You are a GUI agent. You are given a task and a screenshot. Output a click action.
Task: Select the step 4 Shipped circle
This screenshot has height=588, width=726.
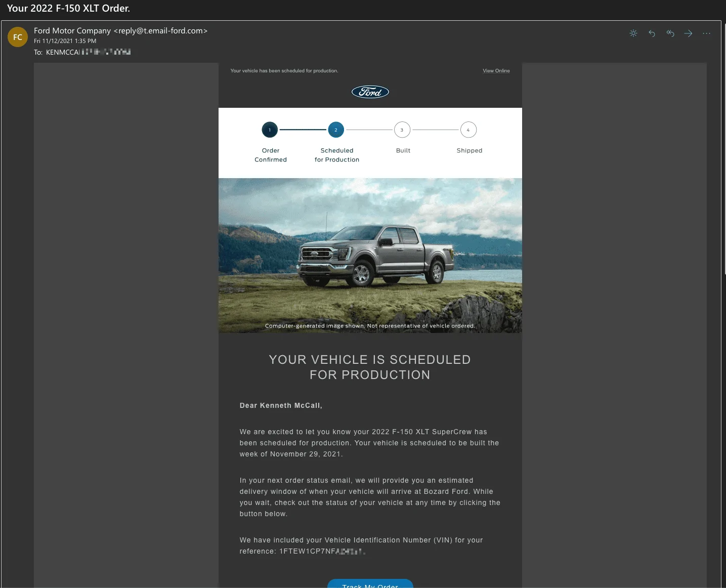pyautogui.click(x=468, y=130)
